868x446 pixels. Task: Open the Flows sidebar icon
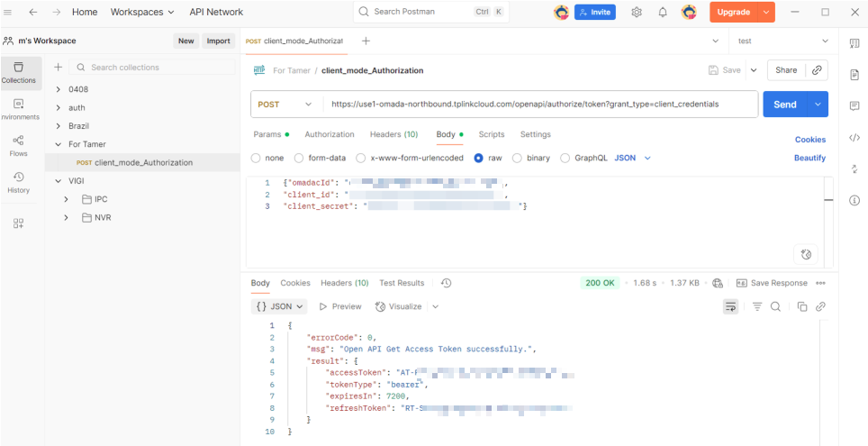coord(19,146)
